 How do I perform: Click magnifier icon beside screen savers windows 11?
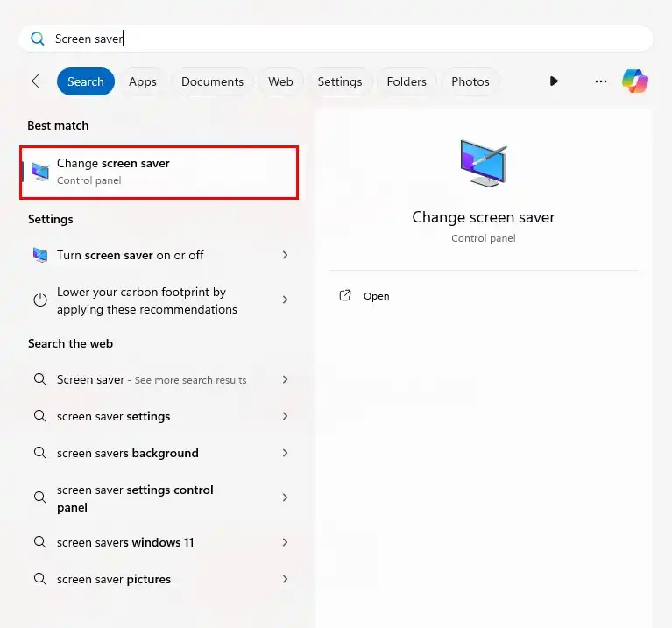coord(40,542)
